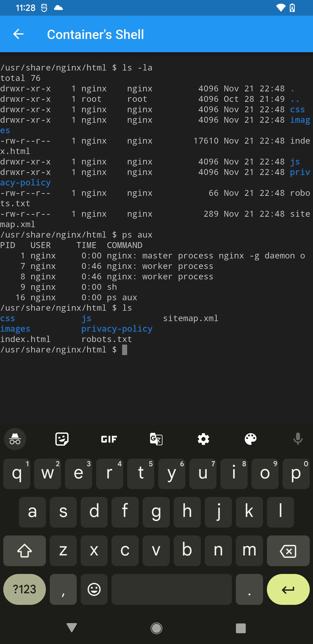Start voice input with the microphone

[298, 439]
